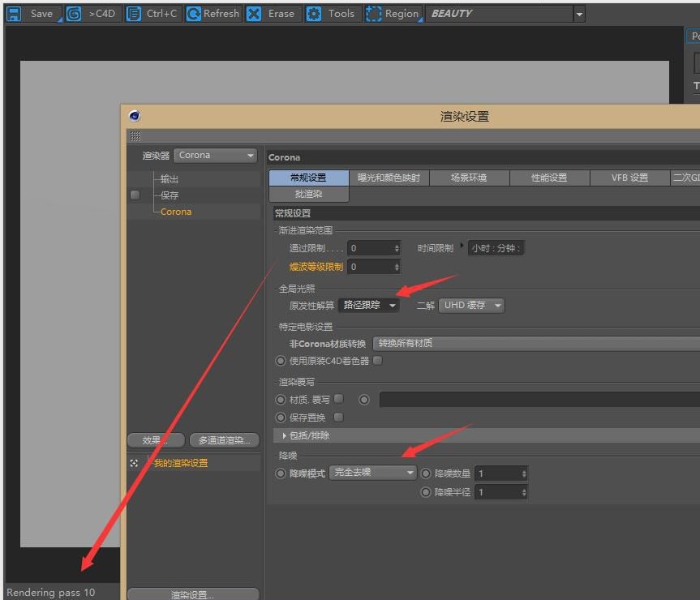Toggle the 保存 checkbox in left tree
This screenshot has height=600, width=700.
pyautogui.click(x=135, y=195)
